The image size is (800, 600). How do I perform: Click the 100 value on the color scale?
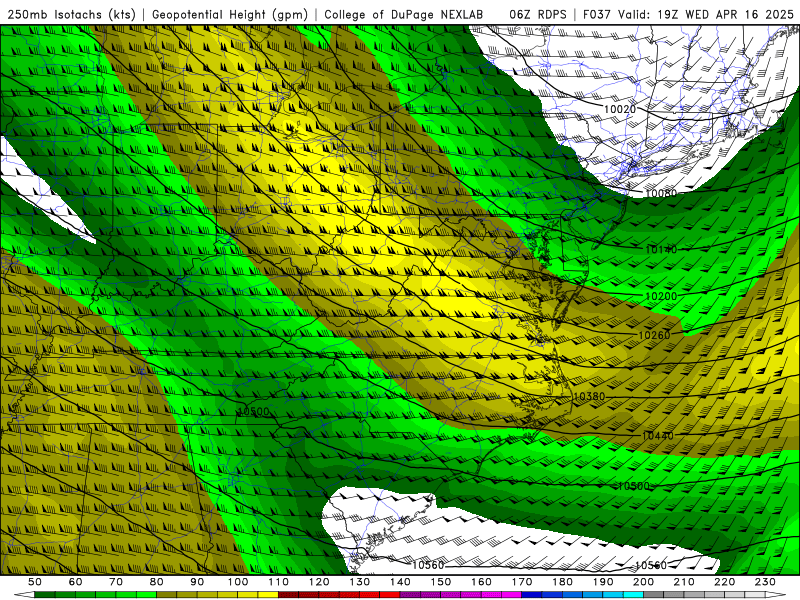(x=238, y=582)
